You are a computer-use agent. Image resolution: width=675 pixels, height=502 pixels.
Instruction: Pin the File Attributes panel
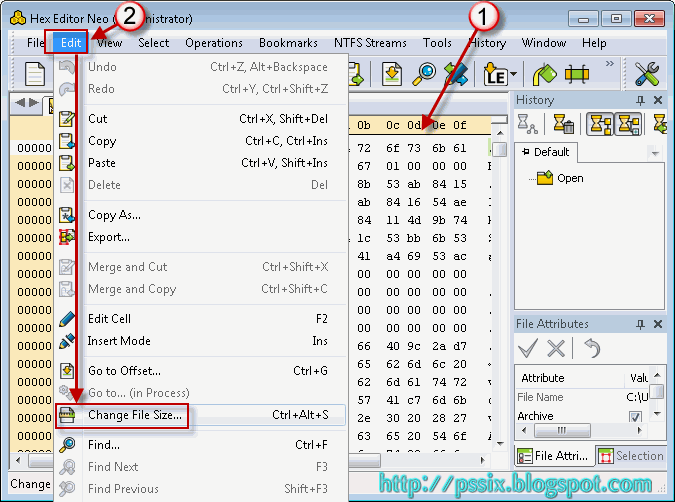pos(641,324)
